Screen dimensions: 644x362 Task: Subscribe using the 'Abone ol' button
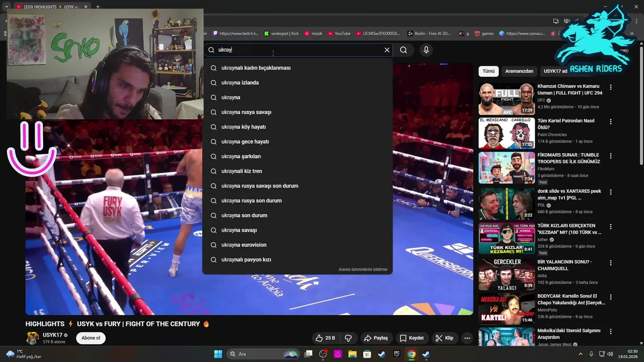tap(91, 338)
